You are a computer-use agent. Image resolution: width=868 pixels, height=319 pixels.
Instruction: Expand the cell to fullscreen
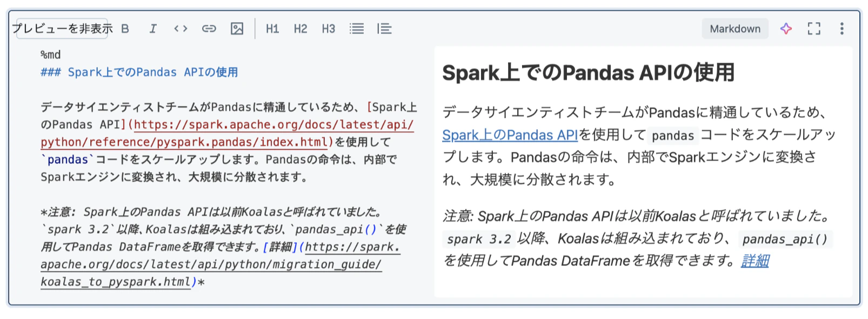pyautogui.click(x=814, y=29)
